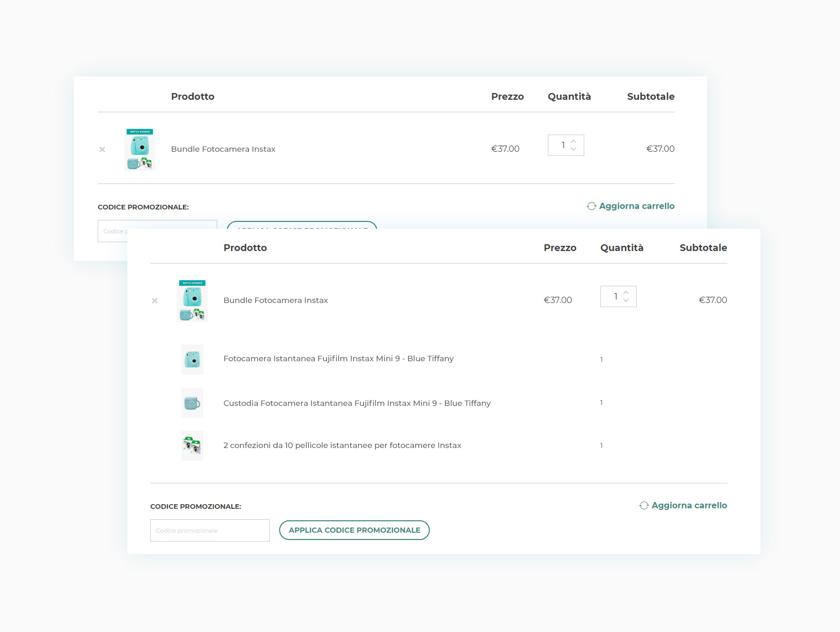The height and width of the screenshot is (632, 840).
Task: Click refresh icon beside Aggiorna carrello, back panel
Action: click(592, 206)
